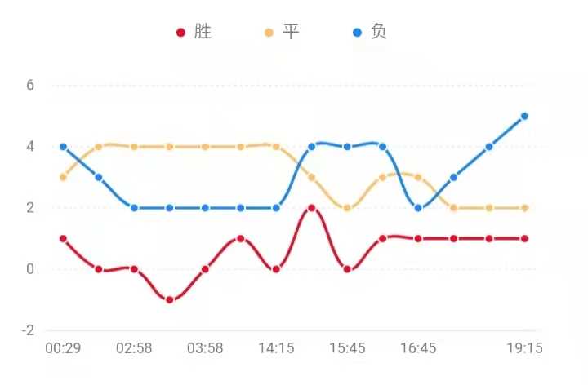This screenshot has height=385, width=588.
Task: Click the 16:45 time axis label
Action: [418, 348]
